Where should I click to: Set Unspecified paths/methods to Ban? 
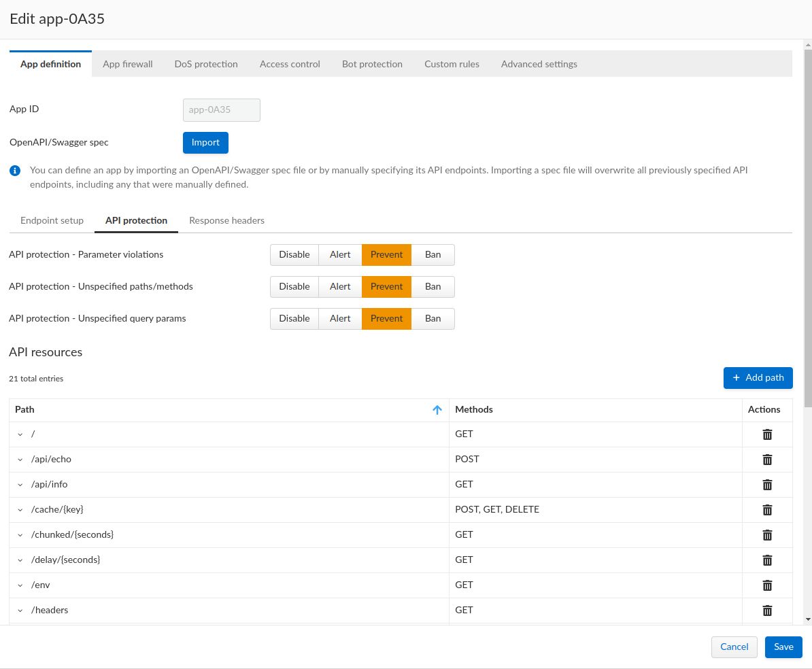(433, 287)
